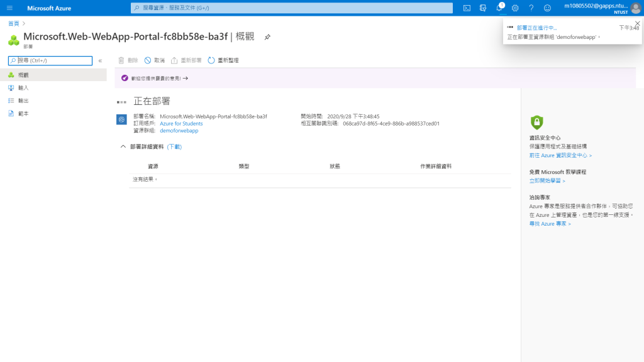Focus the global Azure search bar
Viewport: 644px width, 362px height.
pyautogui.click(x=292, y=8)
